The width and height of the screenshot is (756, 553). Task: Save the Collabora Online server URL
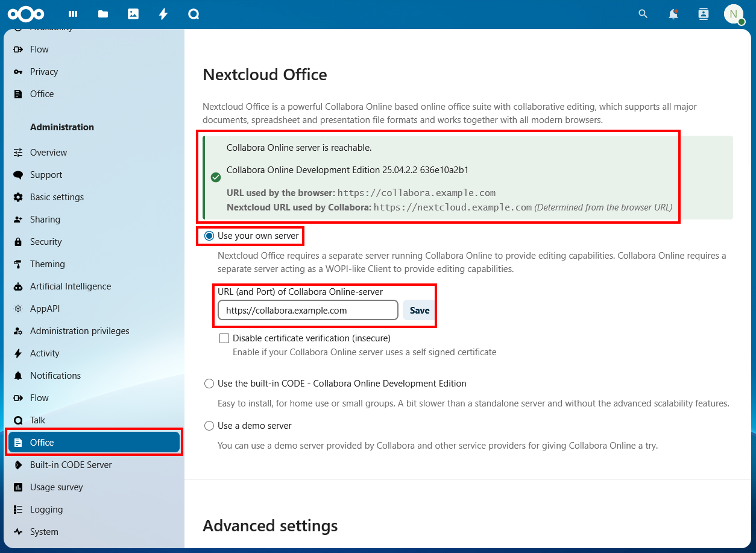click(x=419, y=311)
